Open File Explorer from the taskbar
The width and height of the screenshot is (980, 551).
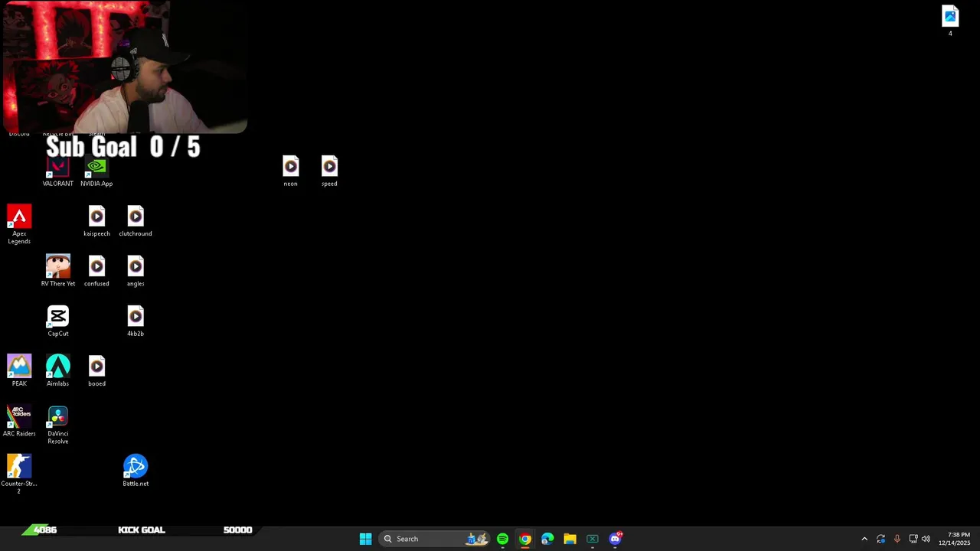pyautogui.click(x=570, y=539)
